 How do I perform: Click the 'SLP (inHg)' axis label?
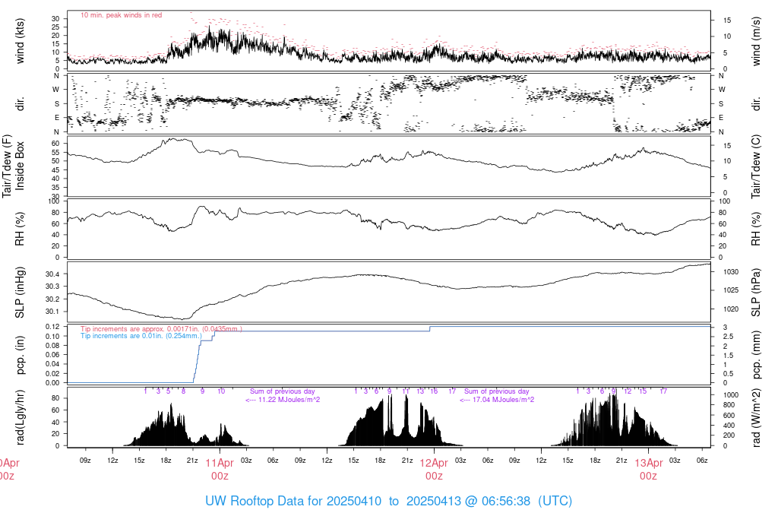pos(20,293)
